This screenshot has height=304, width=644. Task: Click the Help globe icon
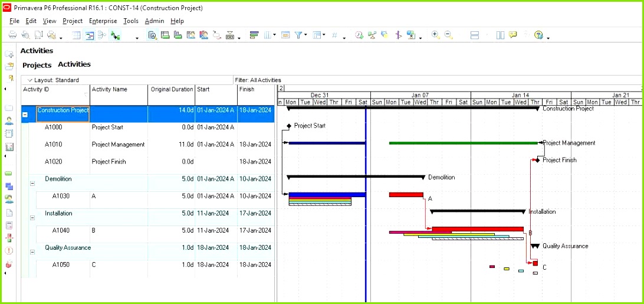coord(538,35)
